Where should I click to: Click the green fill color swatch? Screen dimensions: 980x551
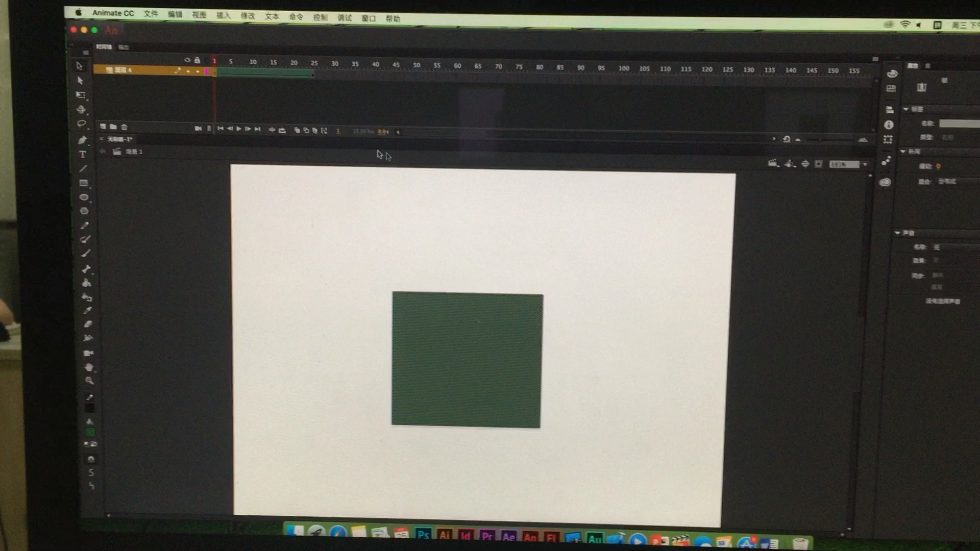coord(90,432)
